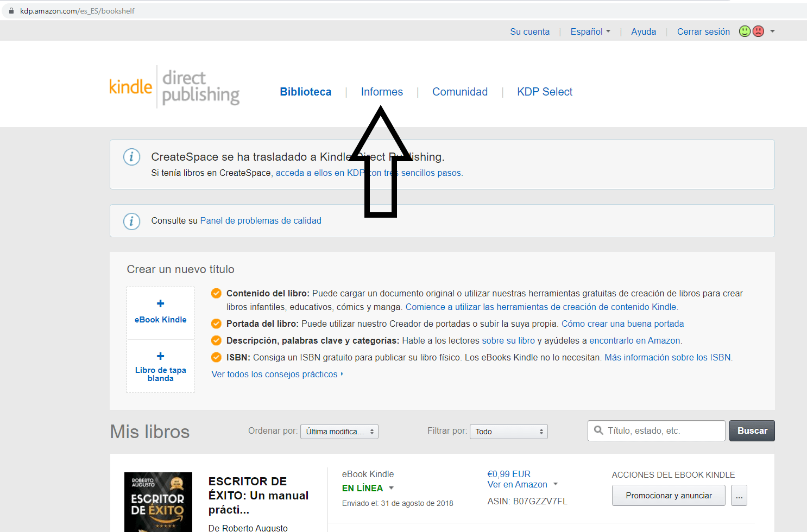Open the Biblioteca tab
The width and height of the screenshot is (807, 532).
click(306, 92)
